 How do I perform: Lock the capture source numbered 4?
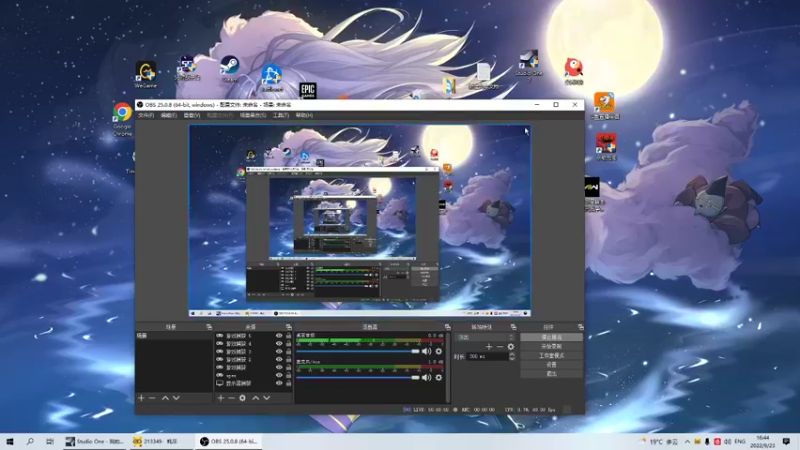click(x=288, y=344)
